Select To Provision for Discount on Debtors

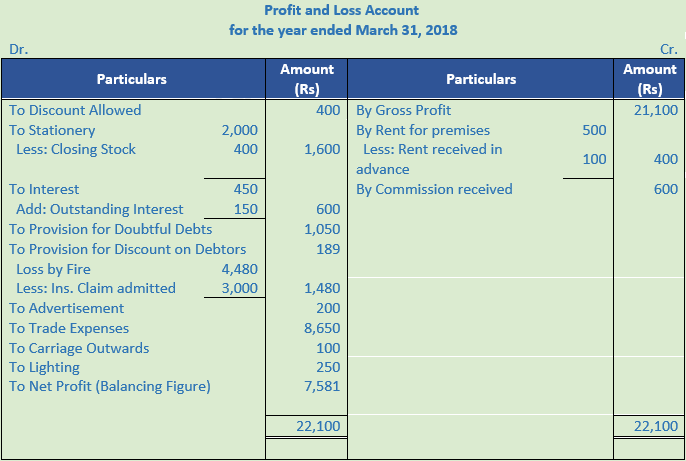point(127,249)
